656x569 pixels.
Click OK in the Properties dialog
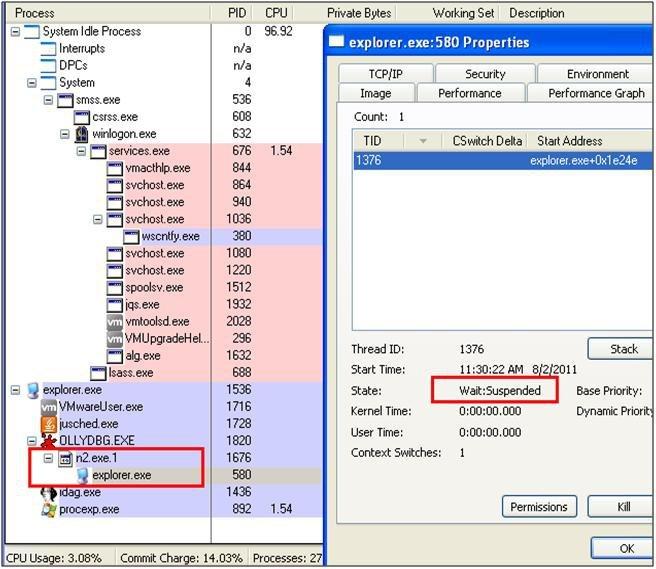tap(623, 548)
